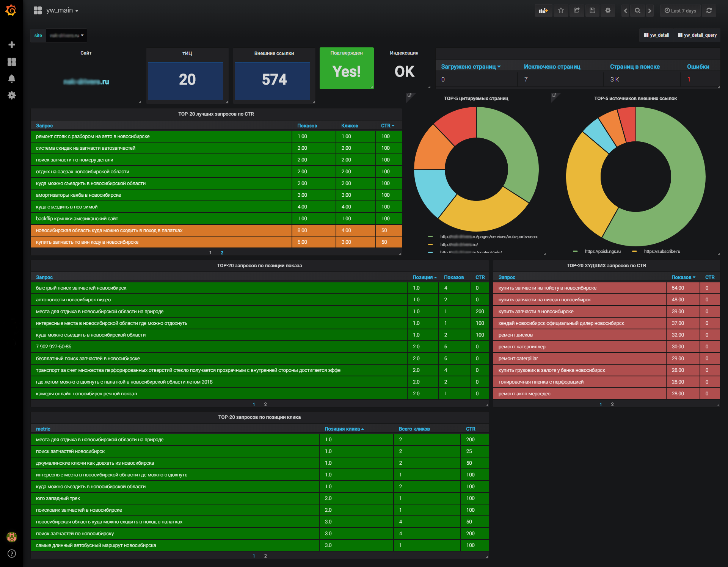The width and height of the screenshot is (728, 567).
Task: Click row 'backflip крышки американский сайт'
Action: pyautogui.click(x=216, y=219)
